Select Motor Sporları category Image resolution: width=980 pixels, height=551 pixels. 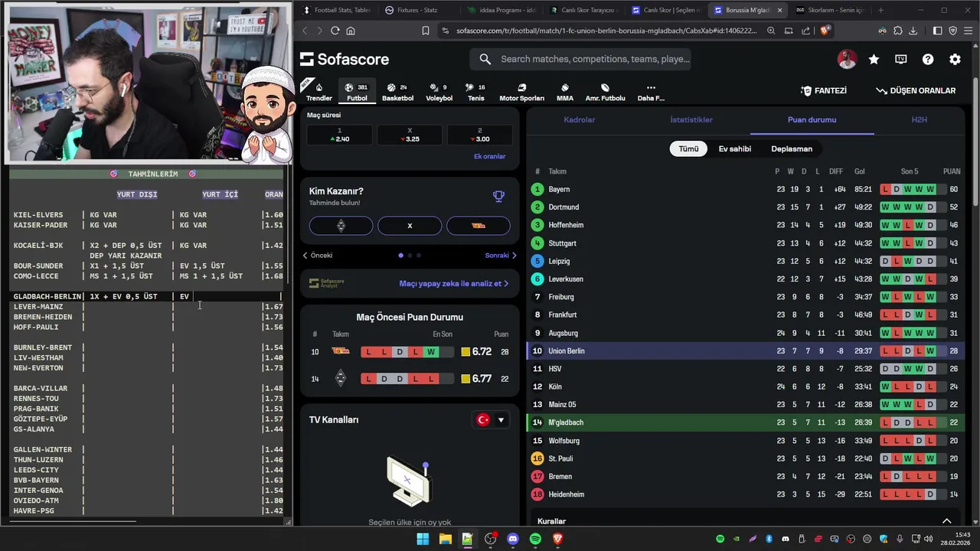coord(521,92)
